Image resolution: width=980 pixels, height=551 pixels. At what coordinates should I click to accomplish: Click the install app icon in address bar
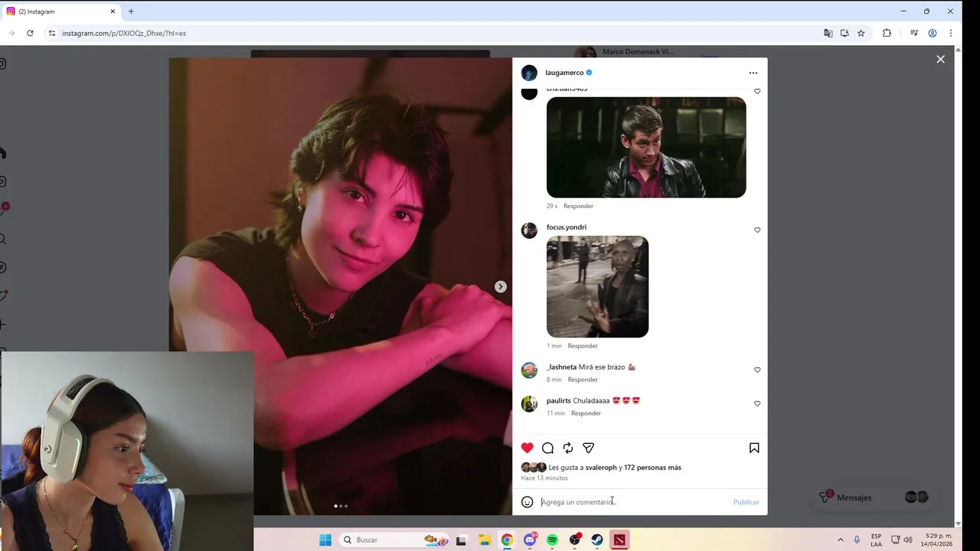(844, 33)
